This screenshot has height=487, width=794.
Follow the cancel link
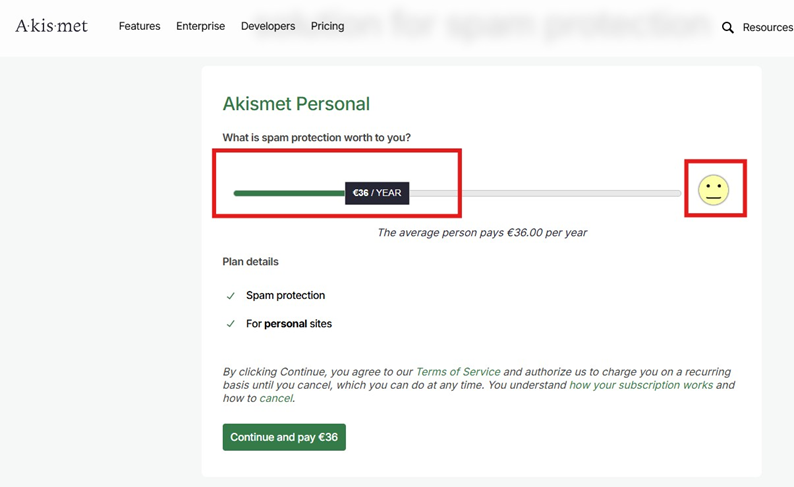276,398
